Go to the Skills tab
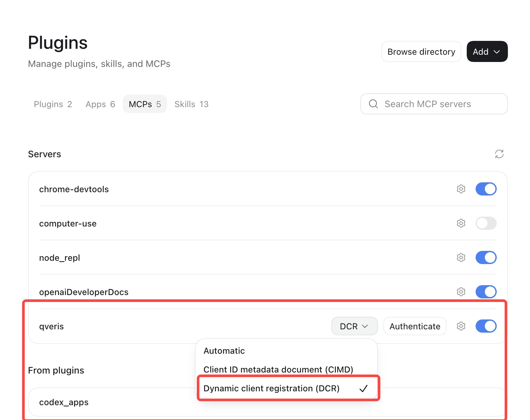Screen dimensions: 530x420 point(191,104)
